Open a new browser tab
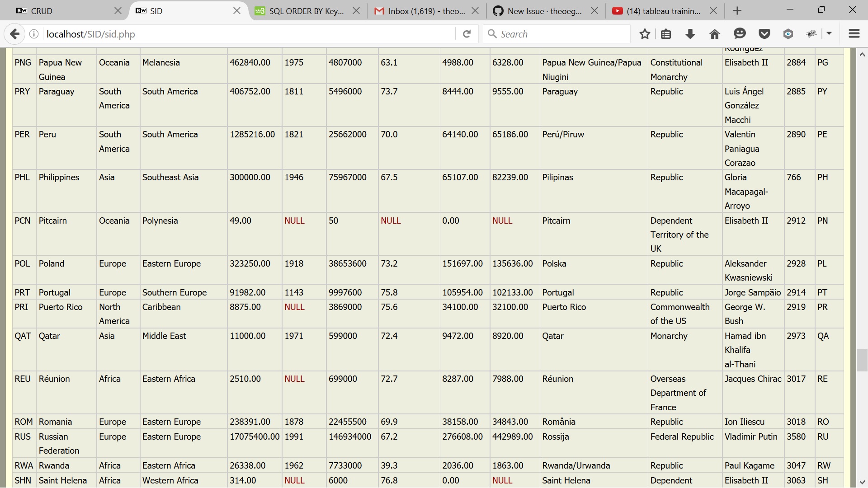The image size is (868, 488). coord(737,10)
